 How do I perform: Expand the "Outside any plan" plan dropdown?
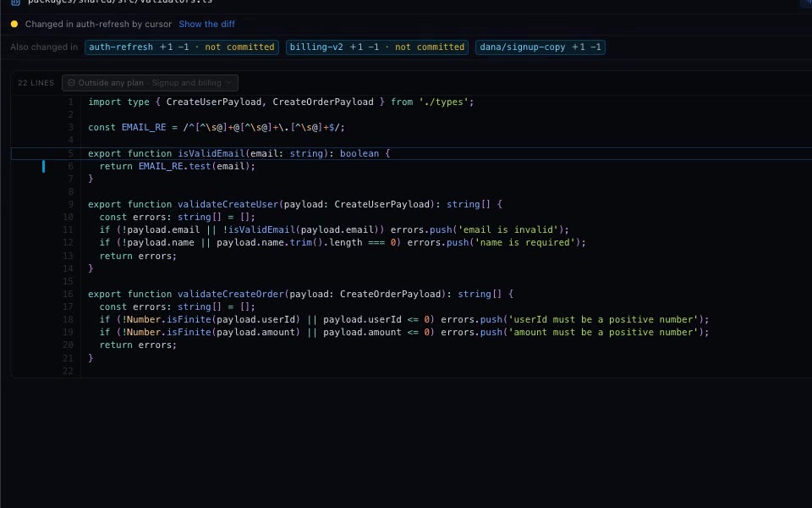pos(151,83)
